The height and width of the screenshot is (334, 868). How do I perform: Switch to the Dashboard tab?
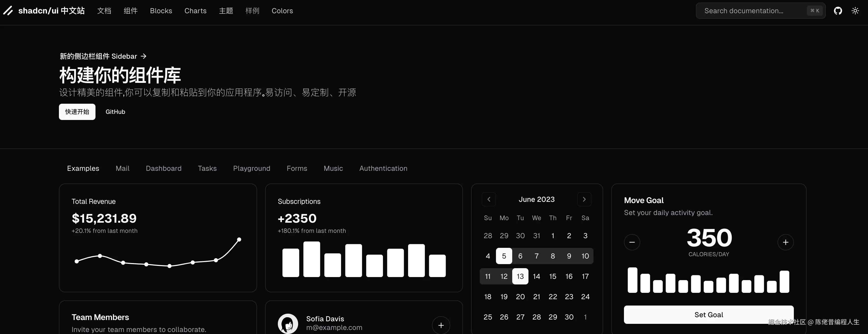point(164,168)
